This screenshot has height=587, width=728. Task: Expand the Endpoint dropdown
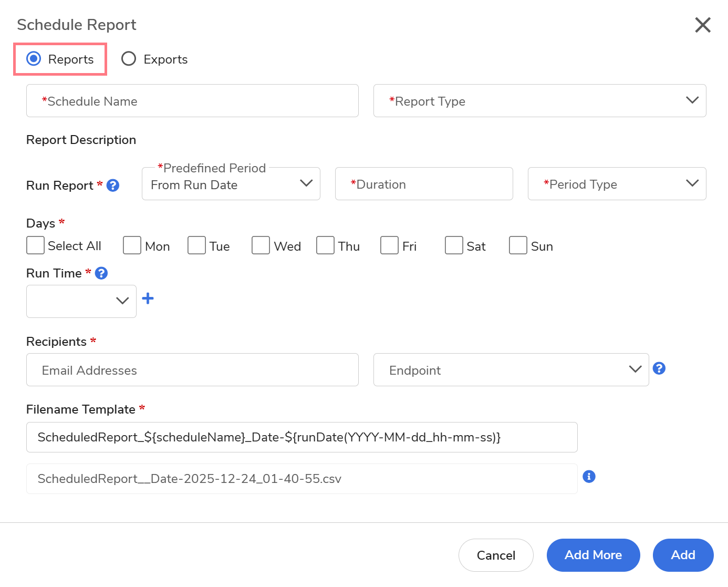511,370
